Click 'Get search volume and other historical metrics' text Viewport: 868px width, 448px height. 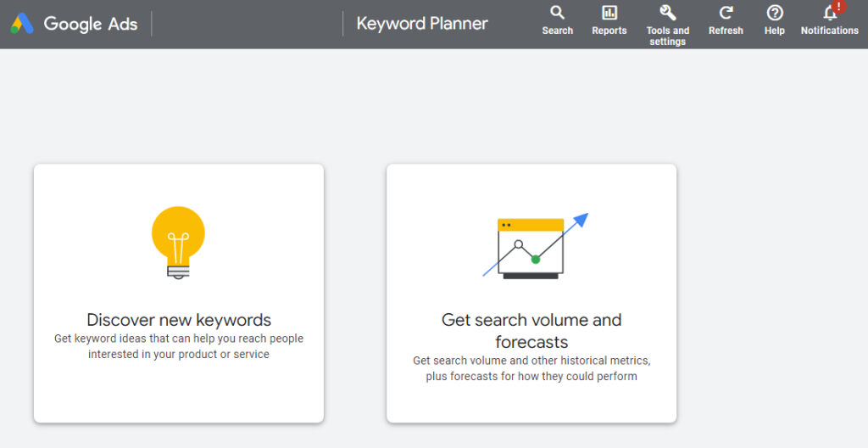pos(531,368)
